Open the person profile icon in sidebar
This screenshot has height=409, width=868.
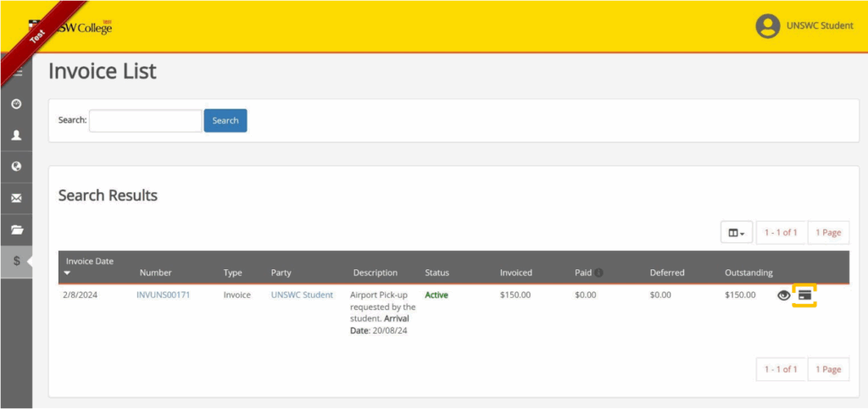point(16,135)
